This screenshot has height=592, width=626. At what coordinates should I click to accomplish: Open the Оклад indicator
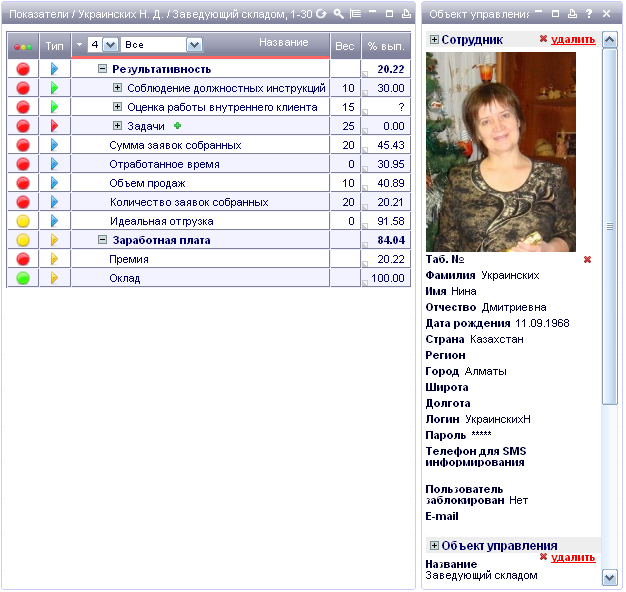coord(125,278)
